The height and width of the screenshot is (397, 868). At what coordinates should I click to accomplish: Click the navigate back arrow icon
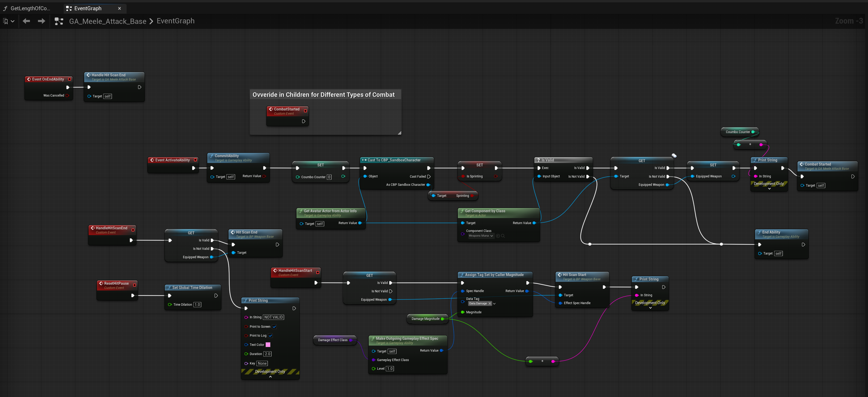pos(26,21)
